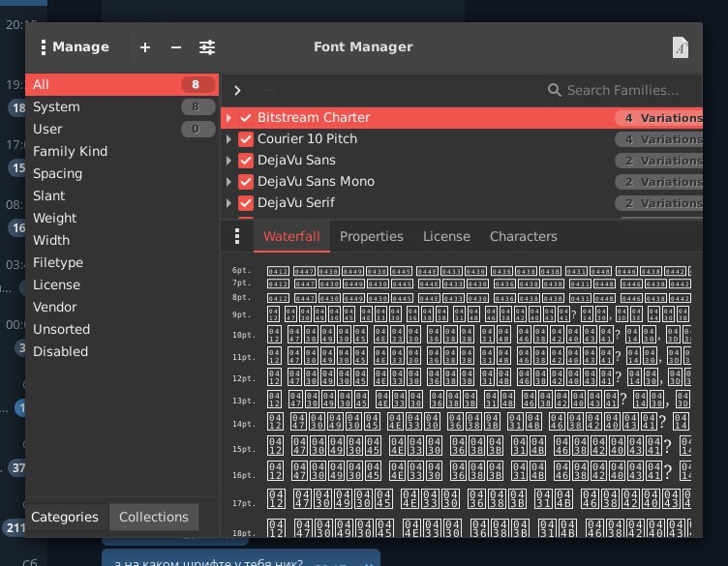Open preview pane three-dot menu
The image size is (728, 566).
click(x=237, y=237)
